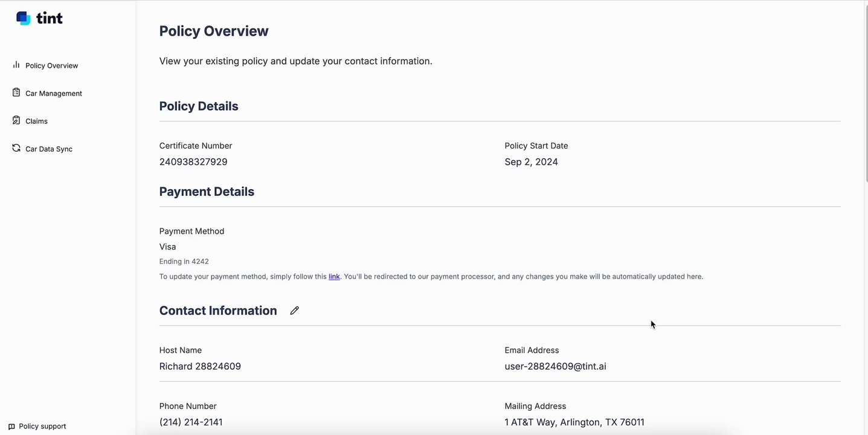Click the 'Ending in 4242' card text
The width and height of the screenshot is (868, 435).
(184, 262)
